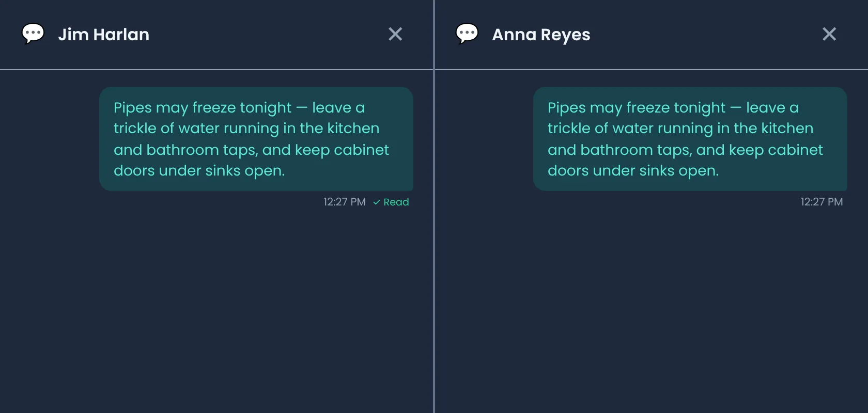Image resolution: width=868 pixels, height=413 pixels.
Task: Click the Anna Reyes chat title
Action: (541, 35)
